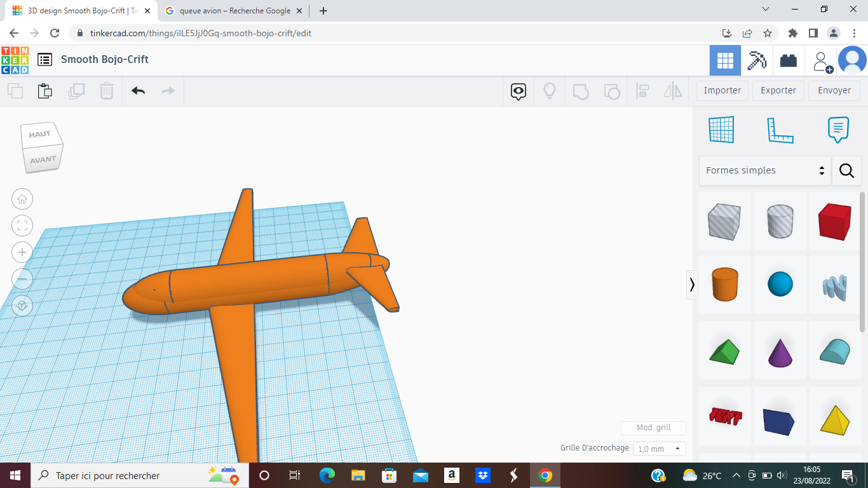This screenshot has height=488, width=868.
Task: Click the Importer button
Action: coord(722,90)
